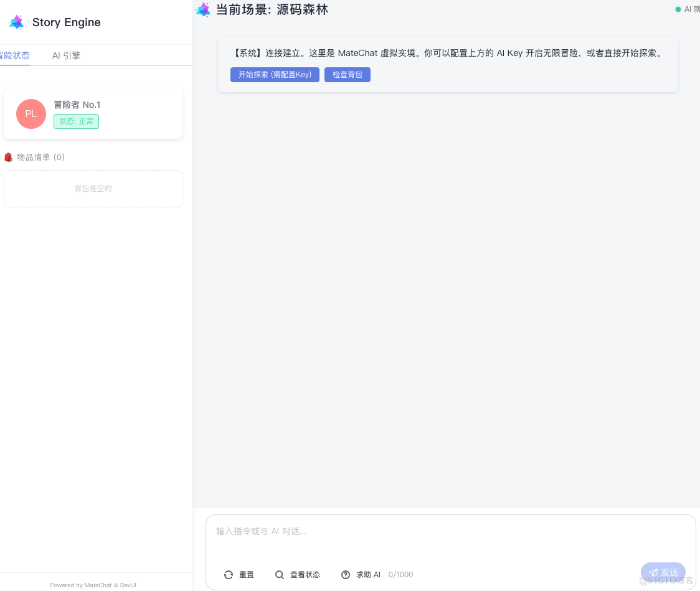Click the message input field
The height and width of the screenshot is (591, 700).
(436, 531)
